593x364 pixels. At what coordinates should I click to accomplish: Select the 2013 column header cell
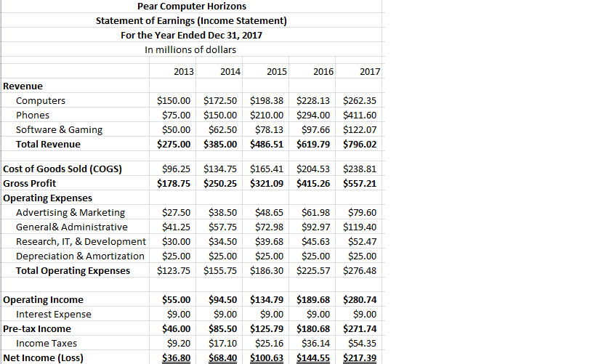[184, 71]
